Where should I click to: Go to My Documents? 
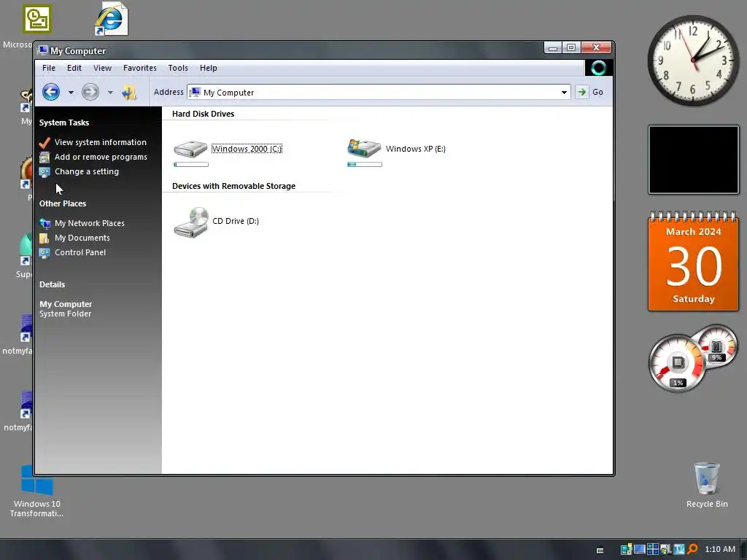click(x=82, y=238)
